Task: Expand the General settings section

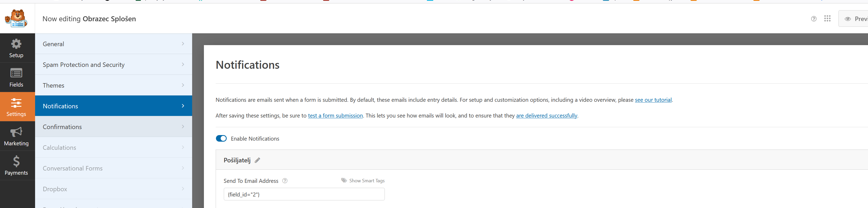Action: point(114,44)
